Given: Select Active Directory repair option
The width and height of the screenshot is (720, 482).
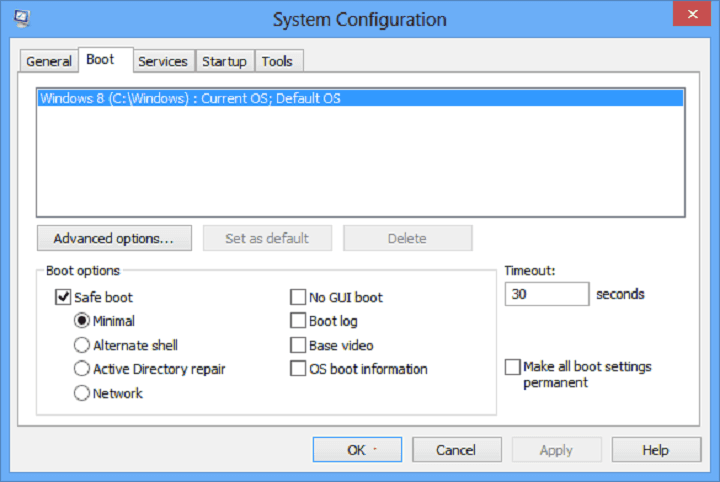Looking at the screenshot, I should click(82, 369).
